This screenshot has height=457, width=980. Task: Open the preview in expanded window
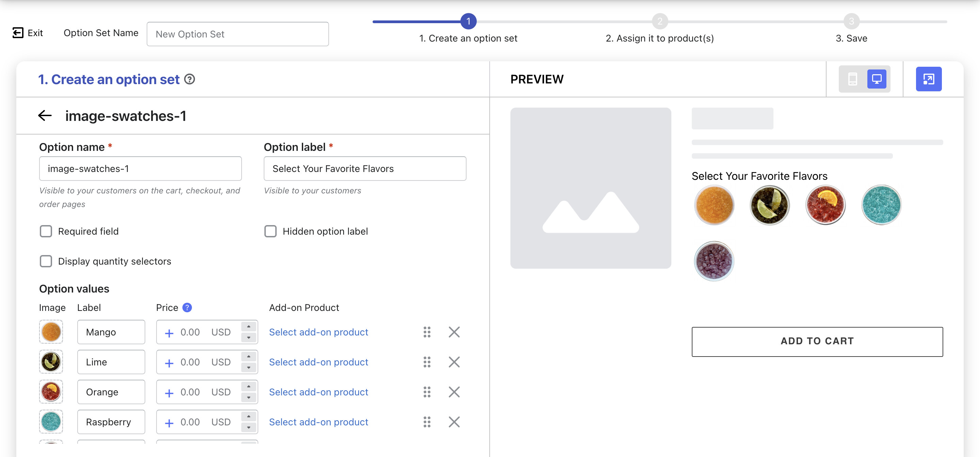click(x=928, y=79)
